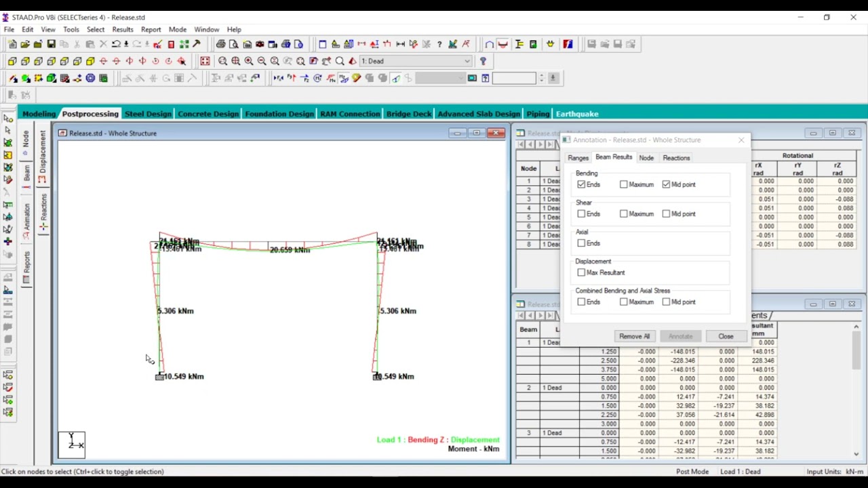Tick Displacement Max Resultant checkbox
Screen dimensions: 868x488
(x=581, y=272)
